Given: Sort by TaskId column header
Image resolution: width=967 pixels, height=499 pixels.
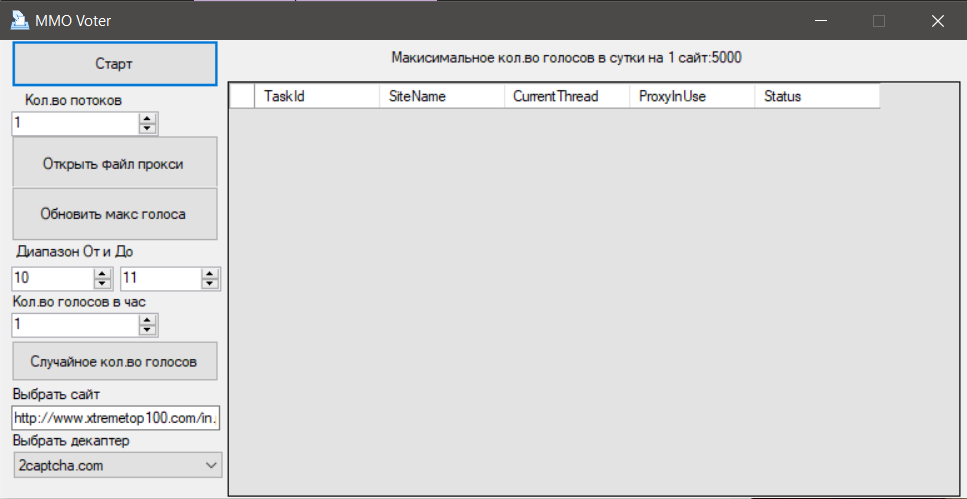Looking at the screenshot, I should coord(317,96).
